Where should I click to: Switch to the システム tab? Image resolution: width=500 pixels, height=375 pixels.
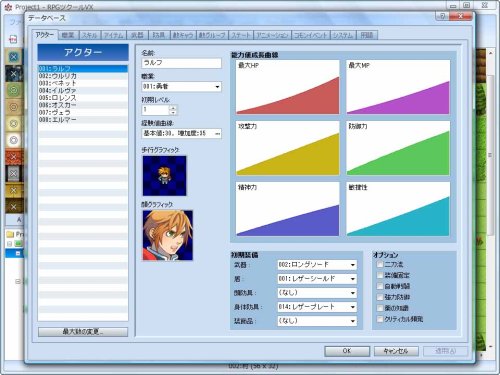pyautogui.click(x=343, y=35)
